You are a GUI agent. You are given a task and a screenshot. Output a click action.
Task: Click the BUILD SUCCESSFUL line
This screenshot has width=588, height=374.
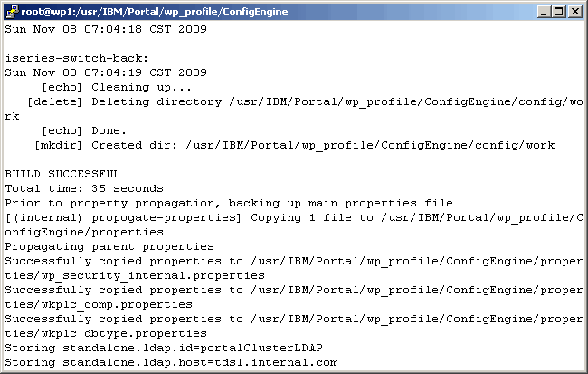click(x=62, y=174)
